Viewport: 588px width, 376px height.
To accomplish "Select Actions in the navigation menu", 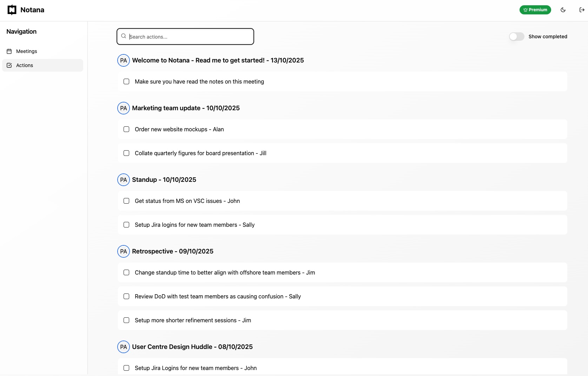I will 25,65.
